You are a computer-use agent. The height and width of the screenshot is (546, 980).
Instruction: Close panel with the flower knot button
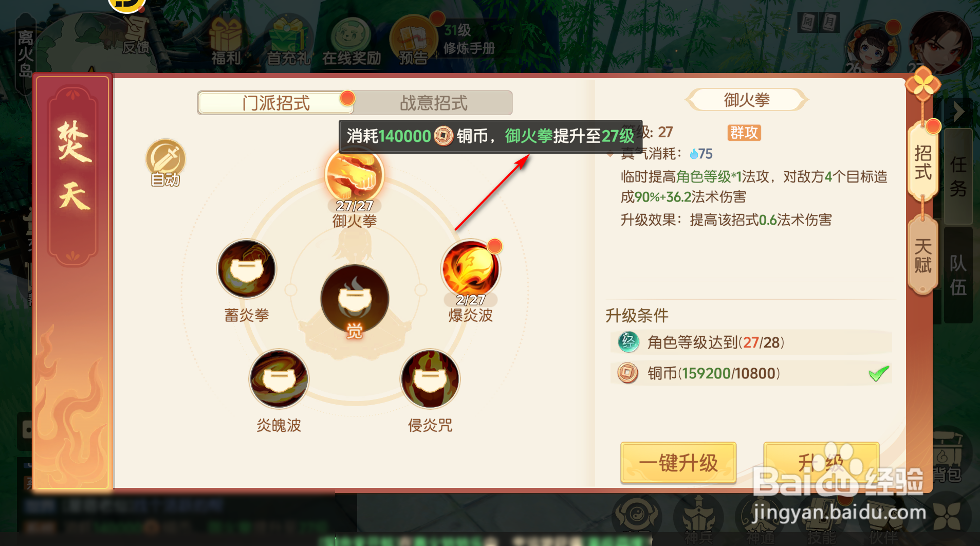pos(923,84)
